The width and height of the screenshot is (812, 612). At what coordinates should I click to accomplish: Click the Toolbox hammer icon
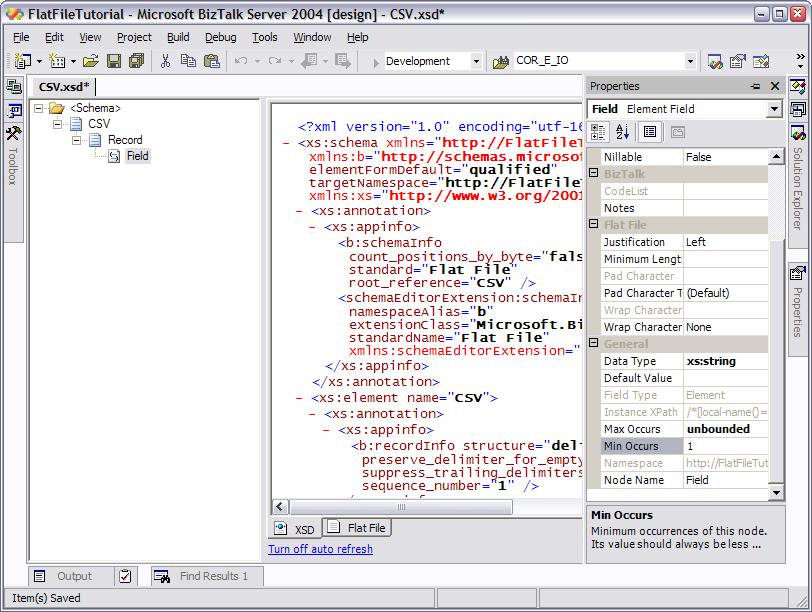coord(13,134)
